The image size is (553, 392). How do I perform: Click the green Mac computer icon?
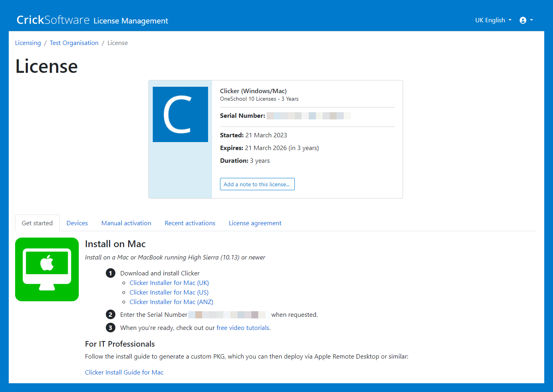coord(47,269)
